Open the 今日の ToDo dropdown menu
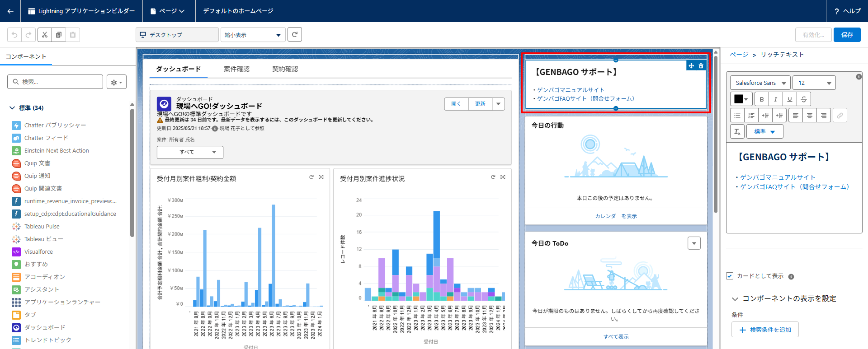The width and height of the screenshot is (868, 349). click(694, 243)
